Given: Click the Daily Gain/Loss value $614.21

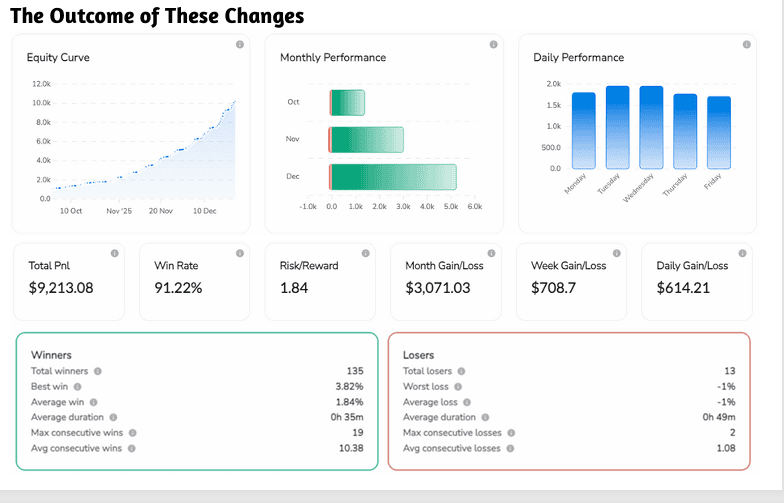Looking at the screenshot, I should click(683, 288).
